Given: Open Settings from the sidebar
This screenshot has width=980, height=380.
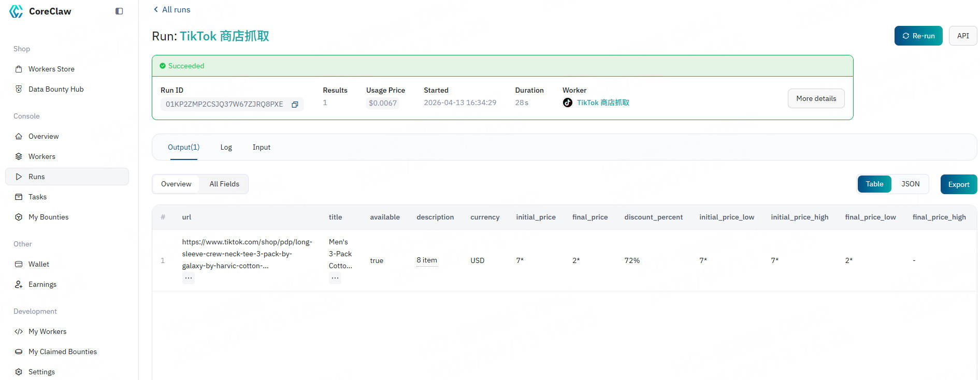Looking at the screenshot, I should [41, 372].
